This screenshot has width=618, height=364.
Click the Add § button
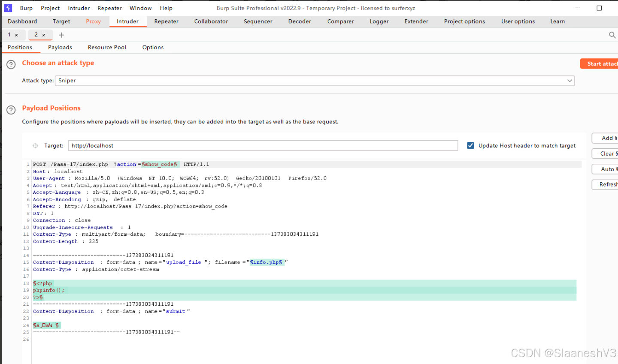pos(605,138)
